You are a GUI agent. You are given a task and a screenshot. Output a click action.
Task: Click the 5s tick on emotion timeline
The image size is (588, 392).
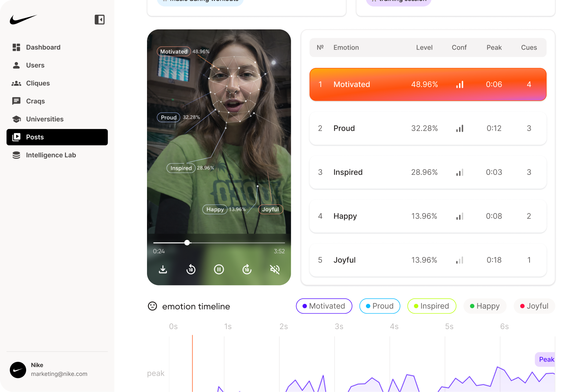tap(449, 327)
